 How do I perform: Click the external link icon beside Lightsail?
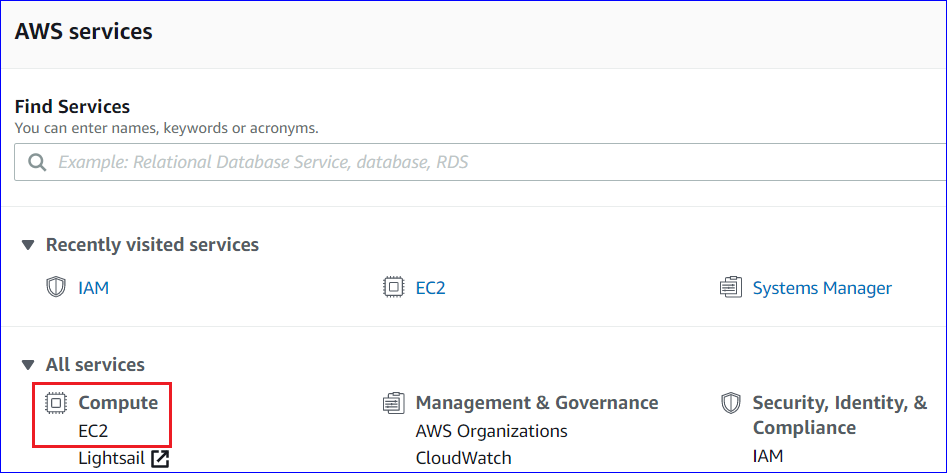click(160, 459)
